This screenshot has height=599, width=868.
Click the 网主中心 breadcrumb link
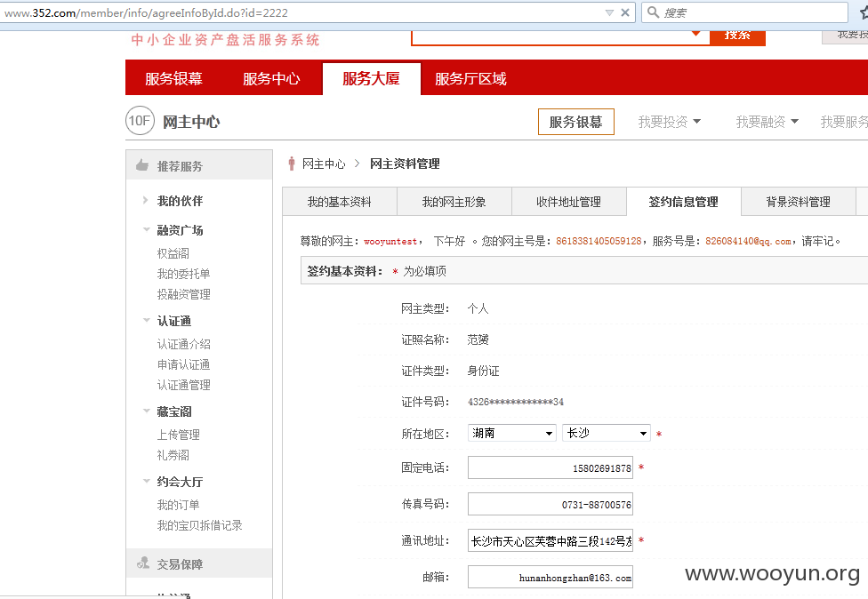(x=324, y=164)
